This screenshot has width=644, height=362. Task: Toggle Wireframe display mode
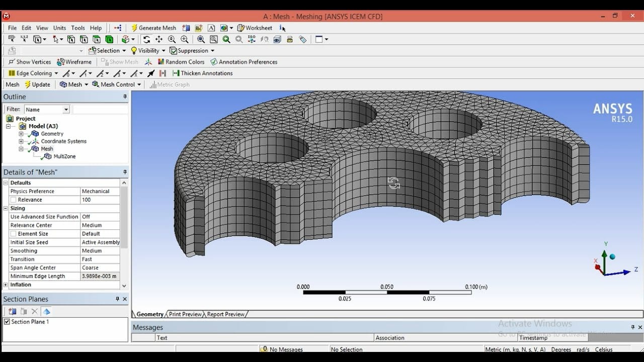coord(74,62)
